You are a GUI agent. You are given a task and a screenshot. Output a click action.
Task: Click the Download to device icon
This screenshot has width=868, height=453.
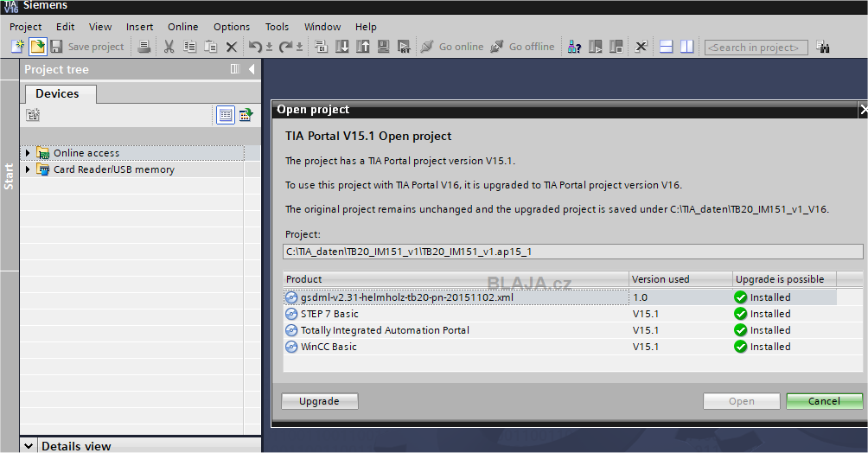tap(342, 47)
